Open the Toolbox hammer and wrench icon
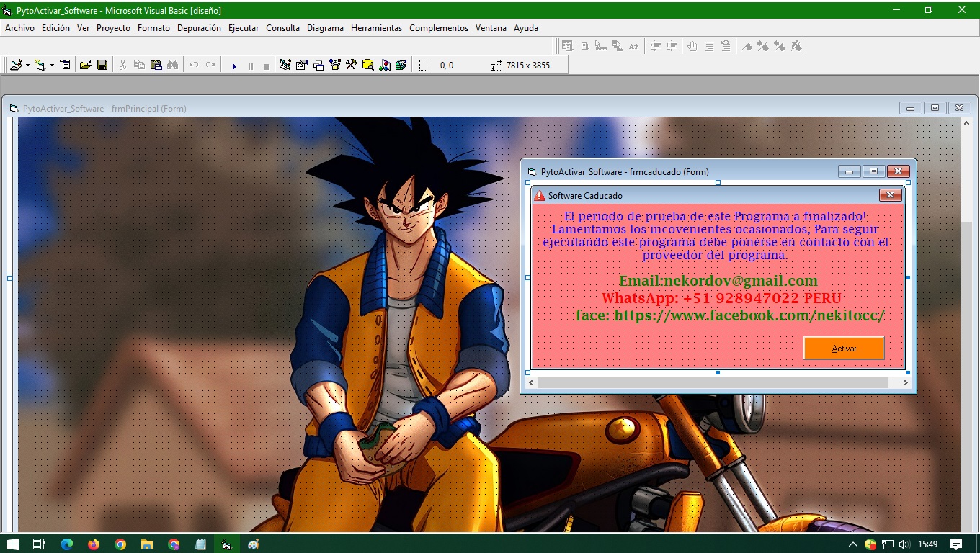 point(351,65)
